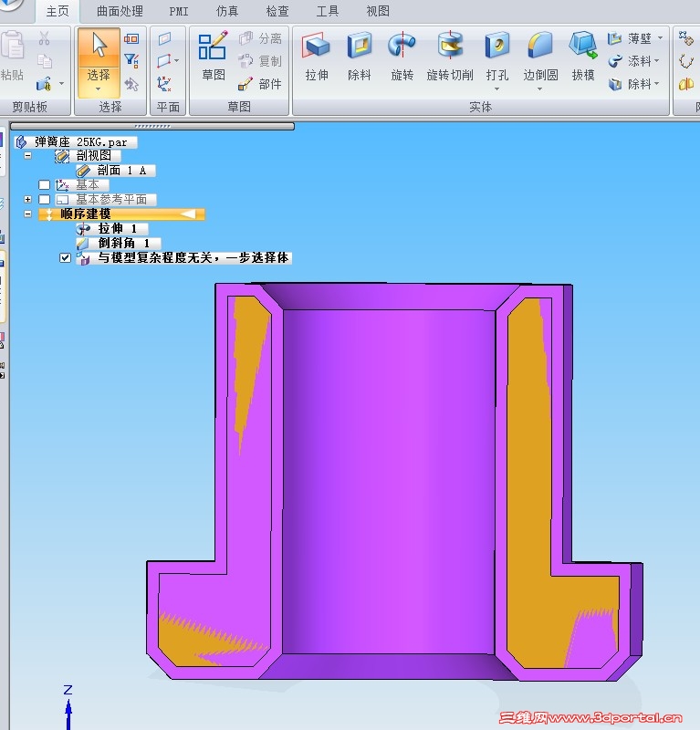Collapse the 剖视图 tree node
The width and height of the screenshot is (700, 730).
(28, 155)
